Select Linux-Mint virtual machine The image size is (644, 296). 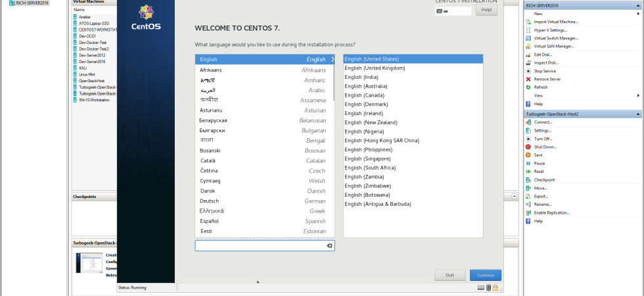[x=87, y=74]
